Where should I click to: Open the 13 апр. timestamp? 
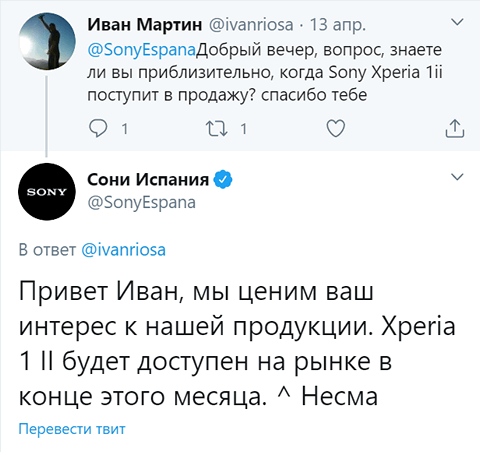point(338,25)
